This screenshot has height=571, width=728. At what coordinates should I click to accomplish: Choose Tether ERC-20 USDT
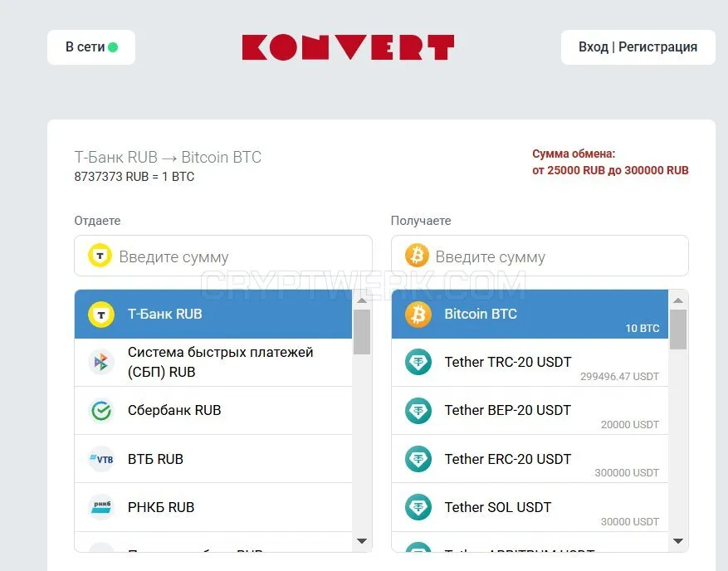coord(530,459)
